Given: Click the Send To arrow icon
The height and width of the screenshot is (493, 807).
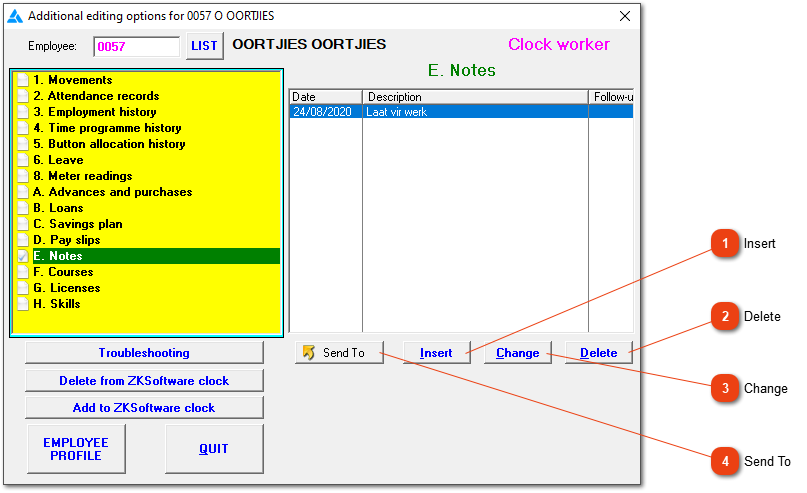Looking at the screenshot, I should pos(309,353).
